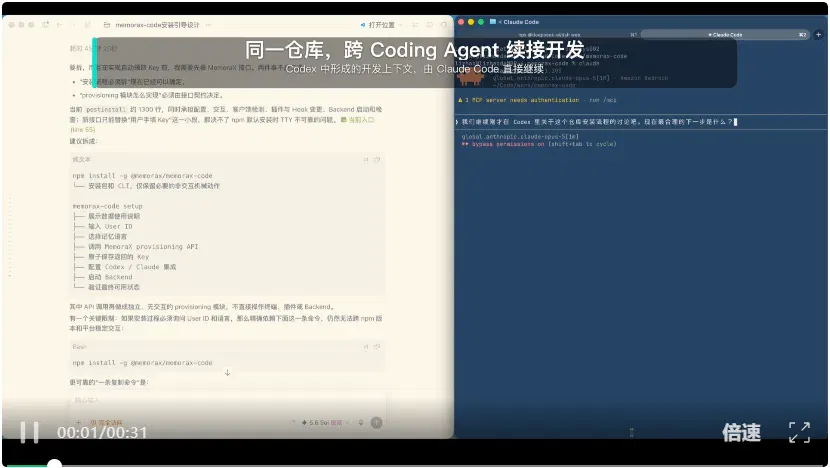Click the Claude Code prompt input line
The height and width of the screenshot is (468, 830).
640,122
